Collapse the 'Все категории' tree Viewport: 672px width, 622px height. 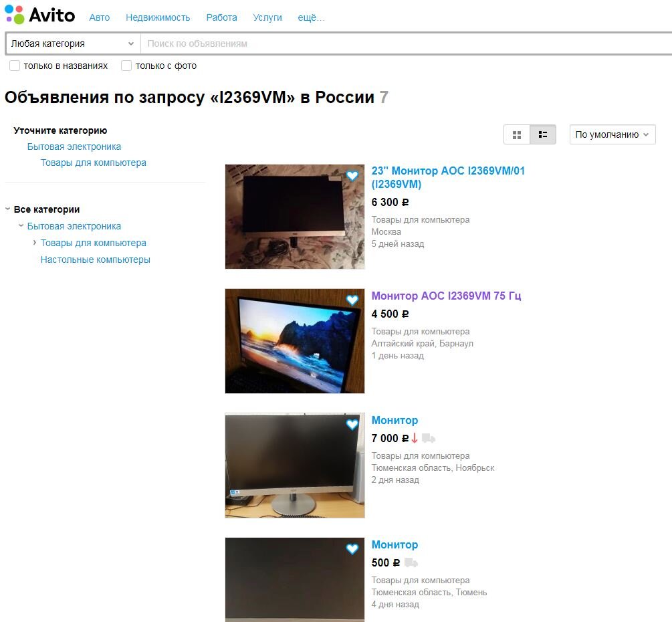pos(8,209)
